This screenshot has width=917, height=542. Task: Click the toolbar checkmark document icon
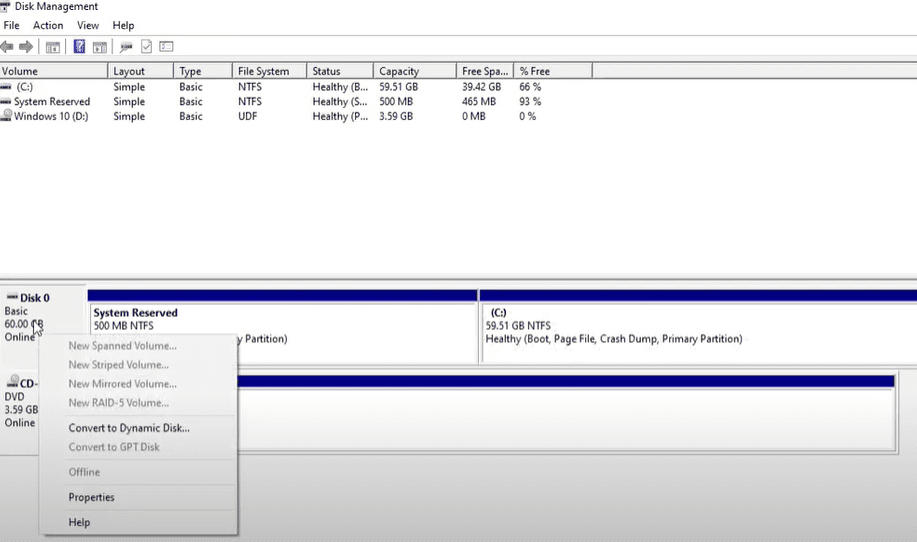pyautogui.click(x=146, y=47)
